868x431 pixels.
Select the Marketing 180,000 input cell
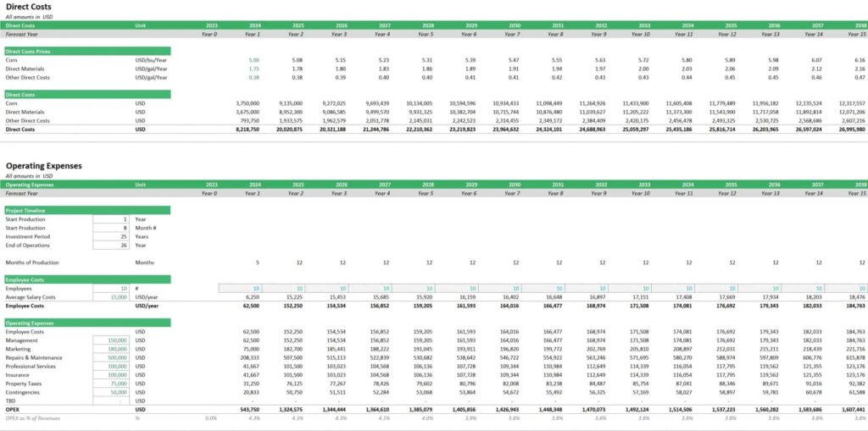click(x=111, y=349)
